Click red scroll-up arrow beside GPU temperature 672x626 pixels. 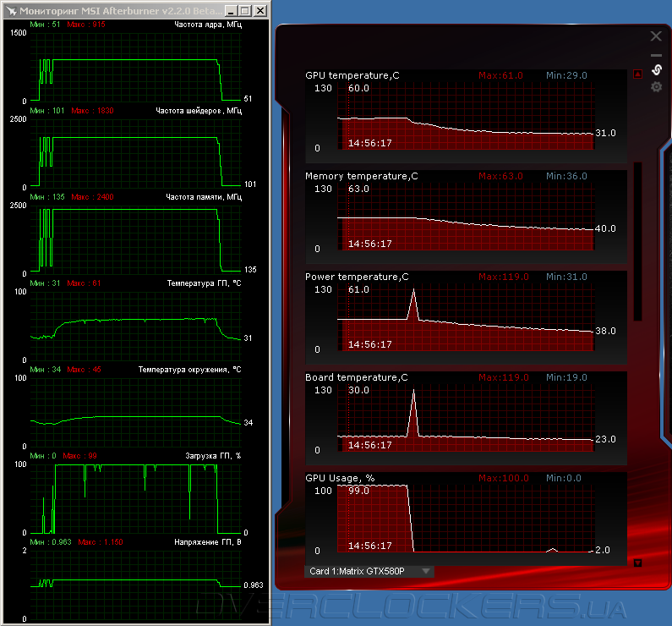click(637, 74)
